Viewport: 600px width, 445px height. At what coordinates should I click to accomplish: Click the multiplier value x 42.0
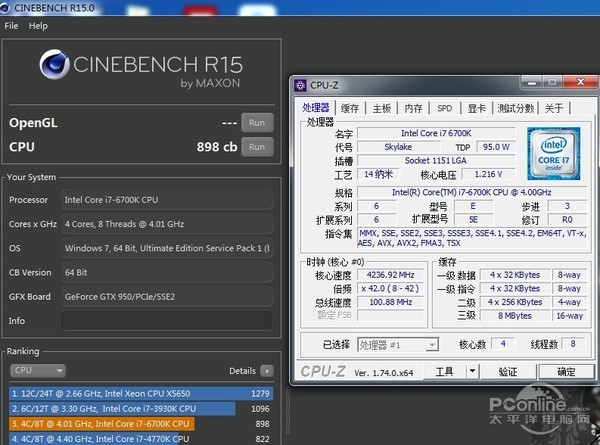pyautogui.click(x=390, y=288)
